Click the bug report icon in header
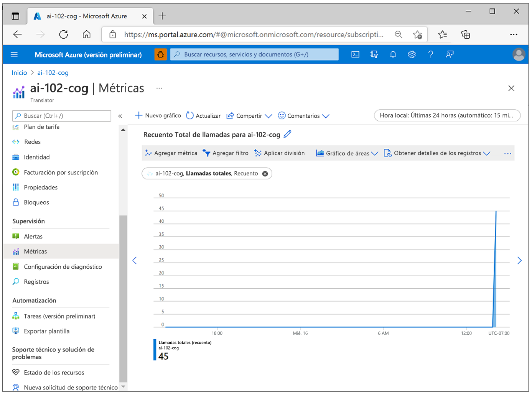This screenshot has width=532, height=396. tap(161, 54)
